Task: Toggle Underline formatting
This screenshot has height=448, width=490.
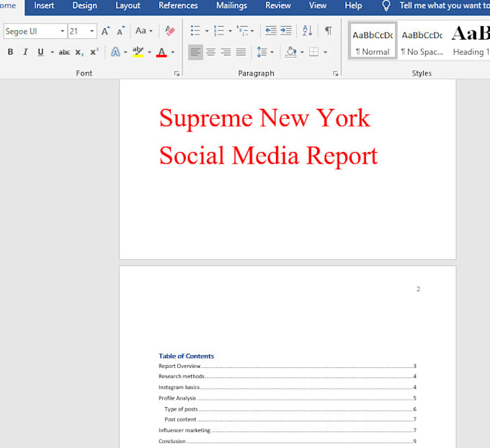Action: point(40,52)
